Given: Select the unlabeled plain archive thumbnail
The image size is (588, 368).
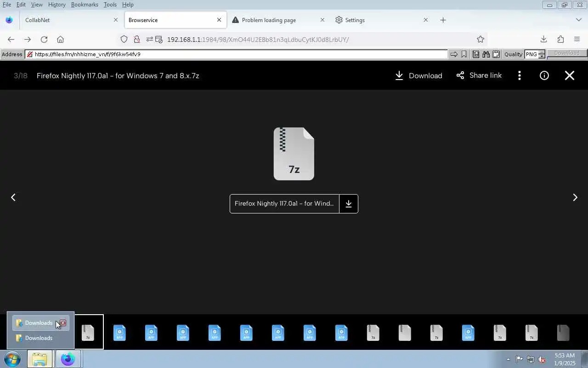Looking at the screenshot, I should 405,333.
